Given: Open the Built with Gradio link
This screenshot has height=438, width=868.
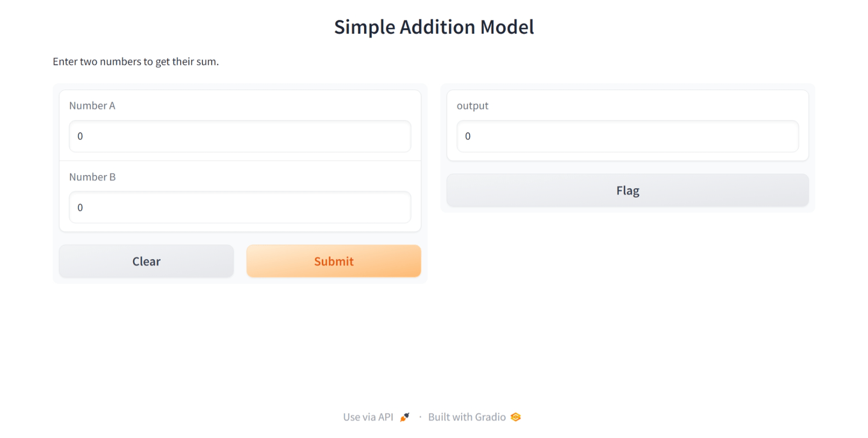Looking at the screenshot, I should click(474, 417).
